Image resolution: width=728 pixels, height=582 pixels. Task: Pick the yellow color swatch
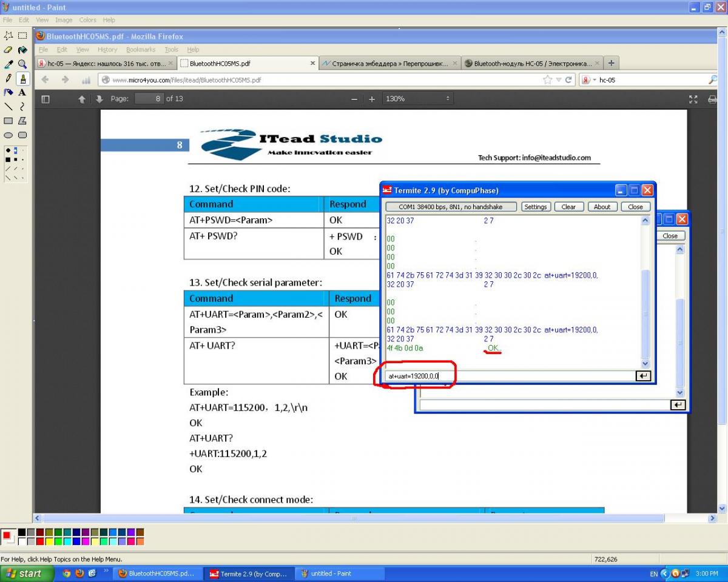49,541
